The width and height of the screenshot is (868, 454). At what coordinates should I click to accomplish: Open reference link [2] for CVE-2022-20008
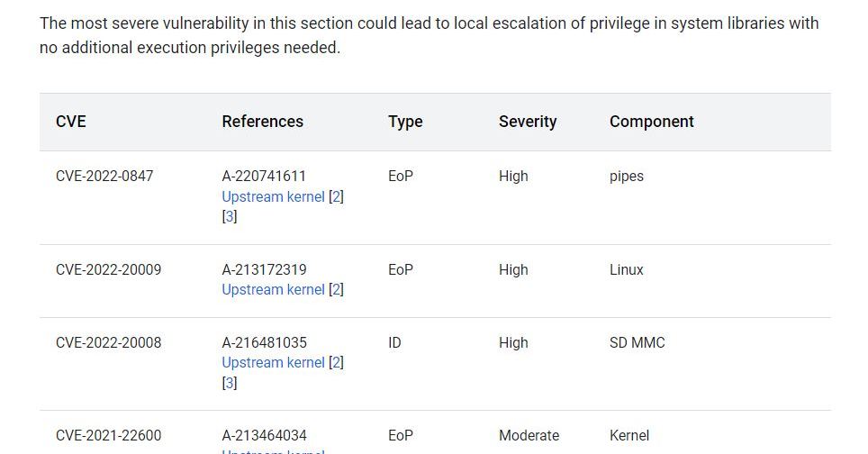click(336, 362)
